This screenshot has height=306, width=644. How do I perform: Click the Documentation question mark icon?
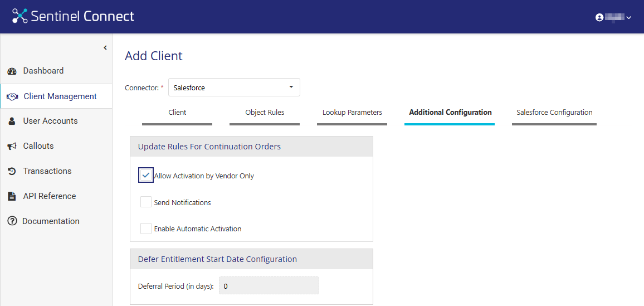click(x=12, y=221)
